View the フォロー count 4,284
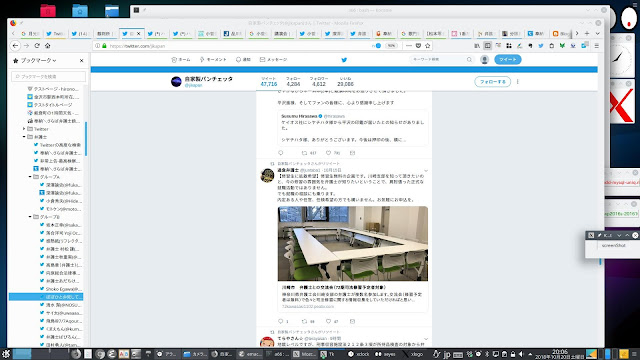The width and height of the screenshot is (640, 360). 293,82
